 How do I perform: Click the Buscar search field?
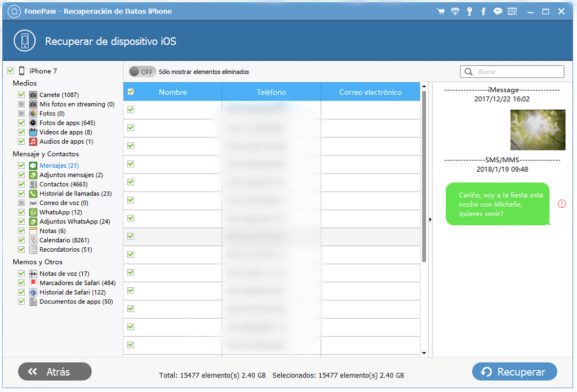[x=512, y=72]
